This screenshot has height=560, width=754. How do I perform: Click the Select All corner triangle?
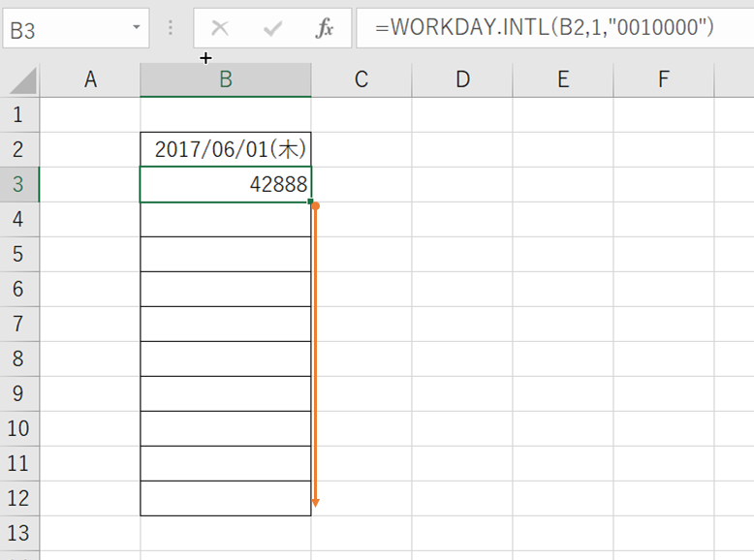[x=23, y=80]
